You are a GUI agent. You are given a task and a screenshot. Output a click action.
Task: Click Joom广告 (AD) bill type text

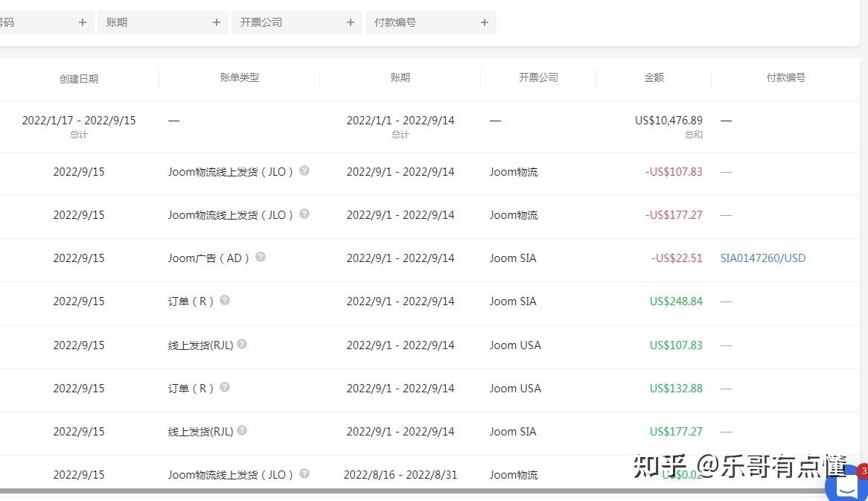click(x=208, y=258)
